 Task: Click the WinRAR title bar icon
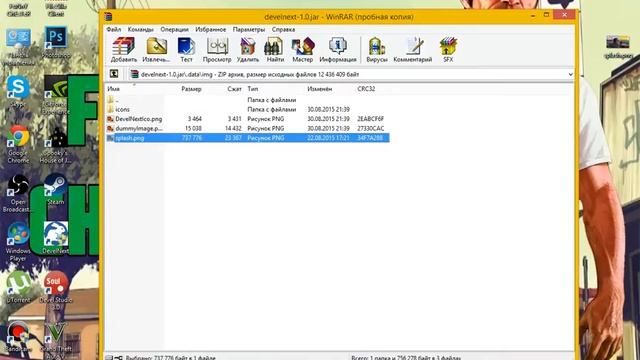click(108, 17)
